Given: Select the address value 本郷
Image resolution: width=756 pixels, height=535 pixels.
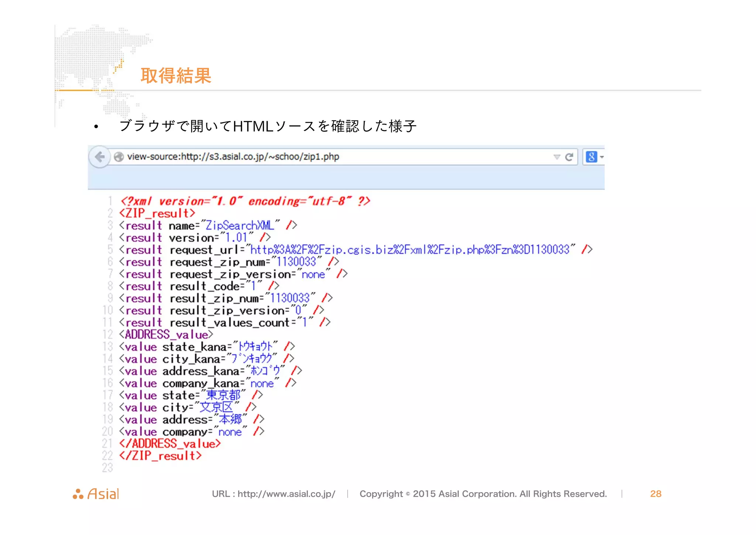Looking at the screenshot, I should pyautogui.click(x=231, y=419).
